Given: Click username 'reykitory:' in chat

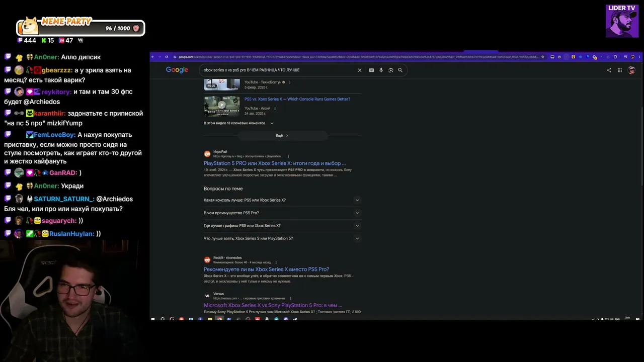Looking at the screenshot, I should coord(58,92).
